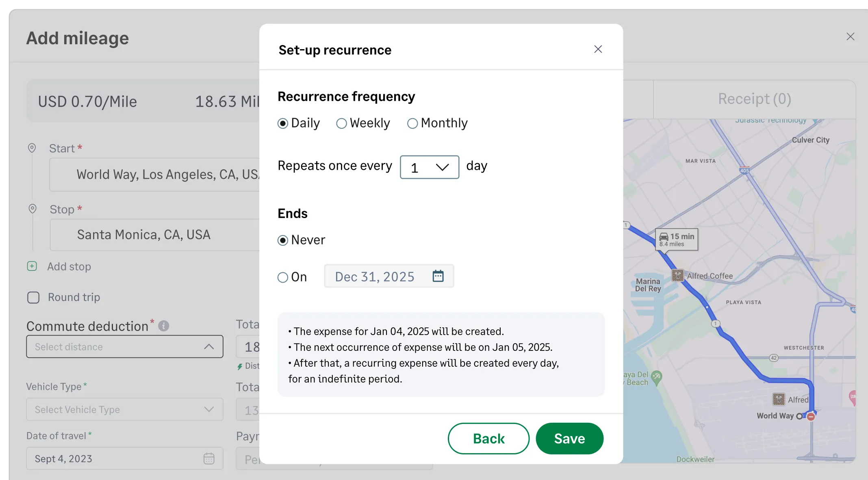Open the Commute deduction info tooltip icon

point(163,326)
